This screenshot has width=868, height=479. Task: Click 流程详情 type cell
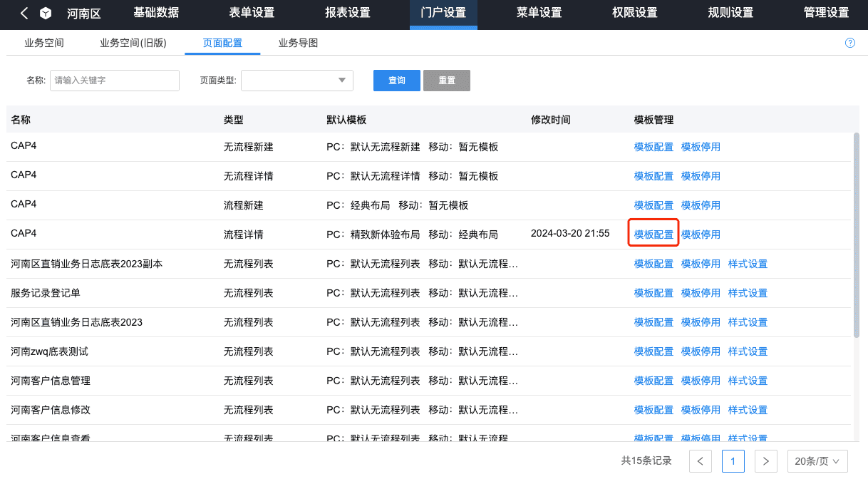[244, 235]
